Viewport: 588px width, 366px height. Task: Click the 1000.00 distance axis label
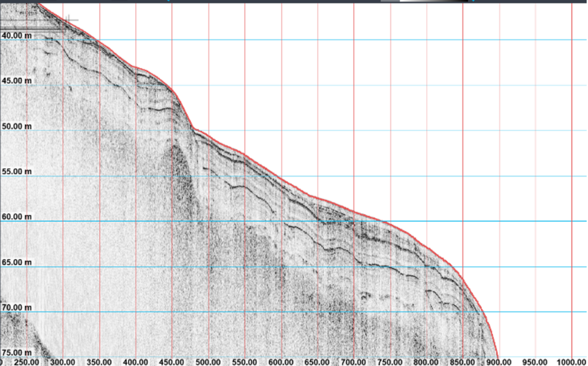coord(572,363)
